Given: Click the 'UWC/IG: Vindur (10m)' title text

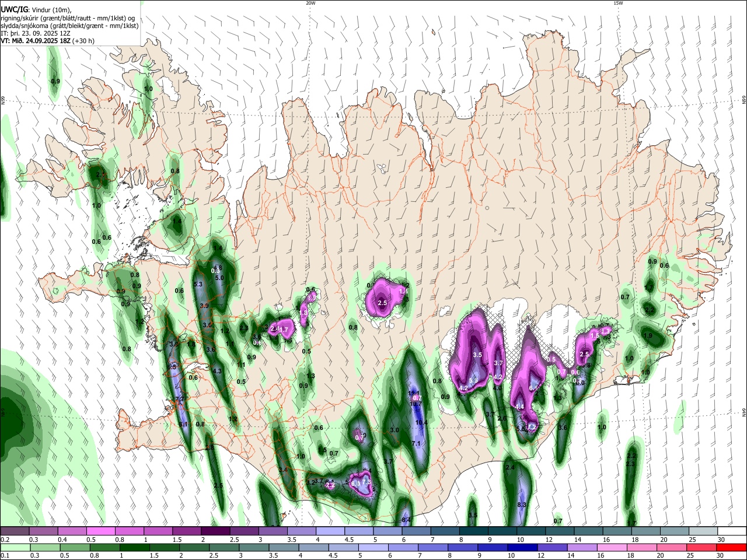Looking at the screenshot, I should coord(36,10).
